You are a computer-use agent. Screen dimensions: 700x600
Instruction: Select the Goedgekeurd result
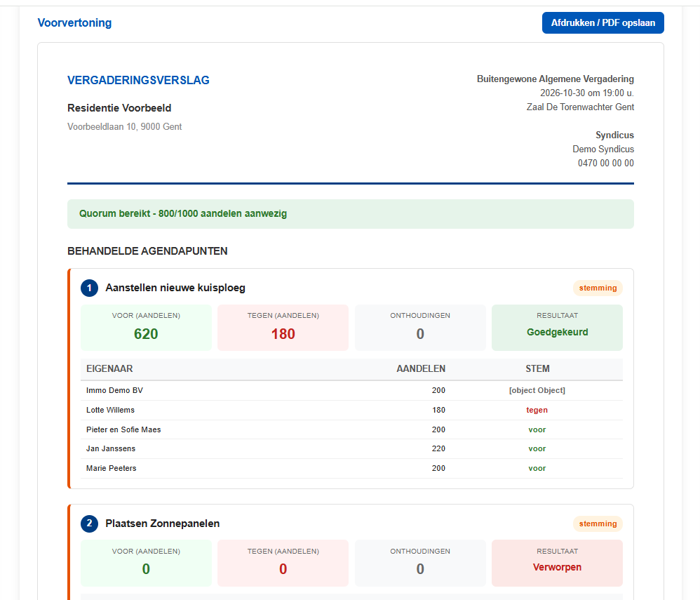tap(557, 332)
